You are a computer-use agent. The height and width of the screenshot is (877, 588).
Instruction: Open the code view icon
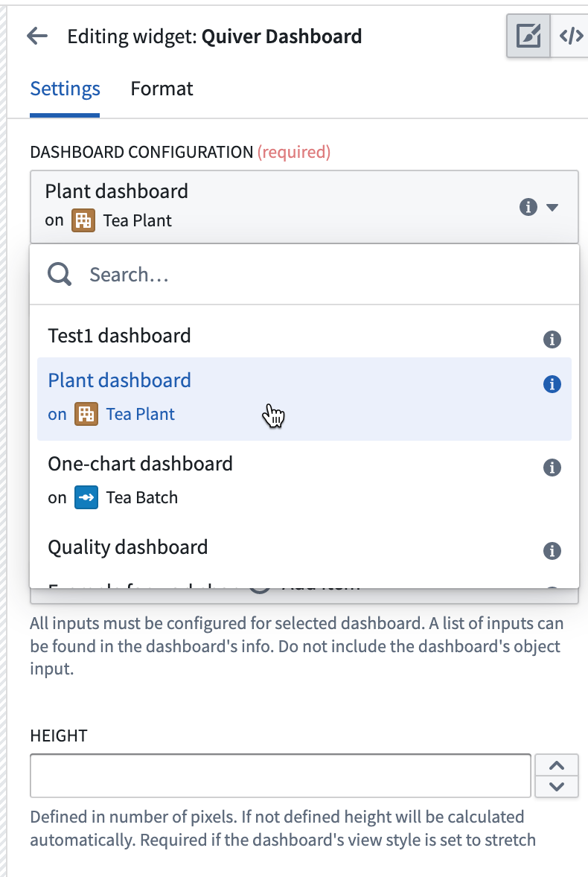tap(571, 36)
